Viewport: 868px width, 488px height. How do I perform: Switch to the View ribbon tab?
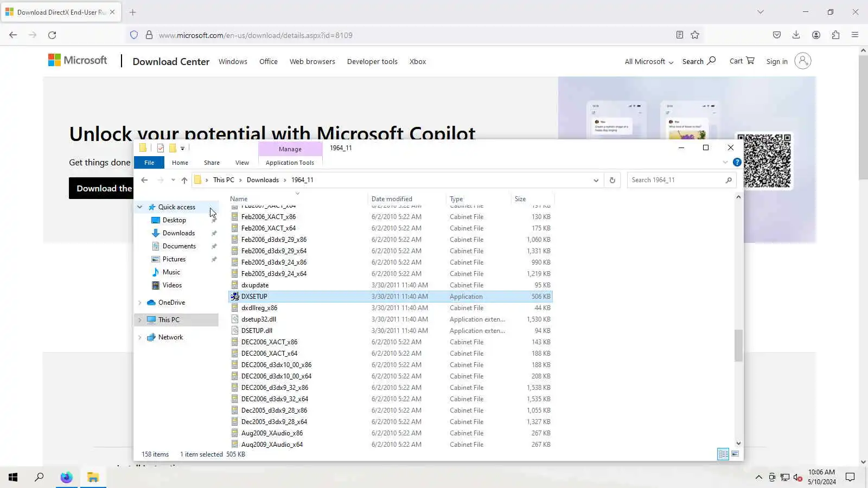pyautogui.click(x=242, y=163)
